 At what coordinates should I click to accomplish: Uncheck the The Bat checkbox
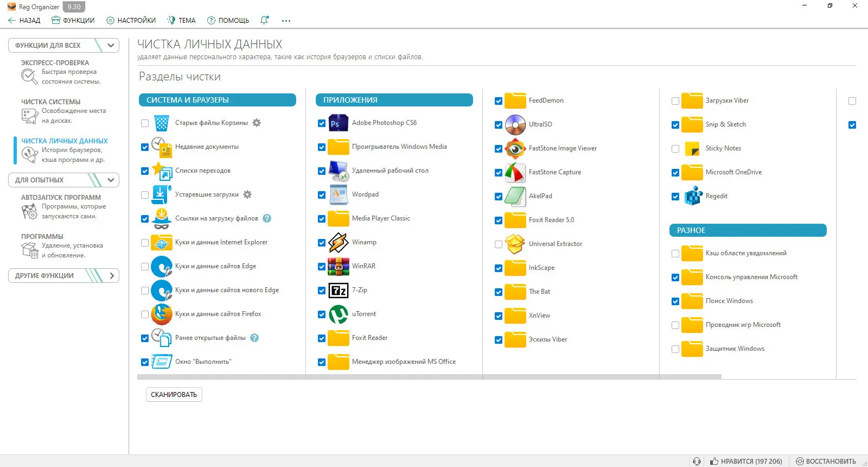[499, 292]
